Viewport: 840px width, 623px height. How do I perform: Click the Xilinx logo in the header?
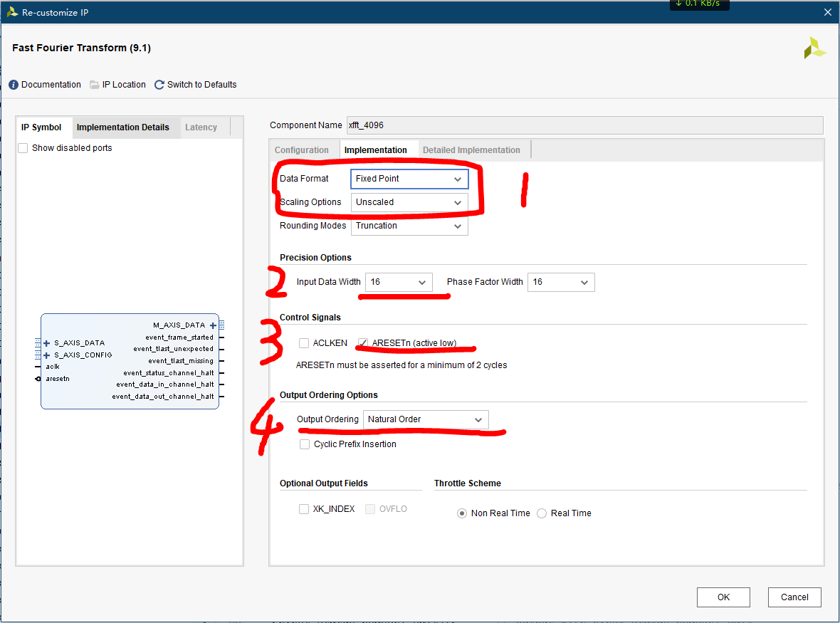[814, 48]
